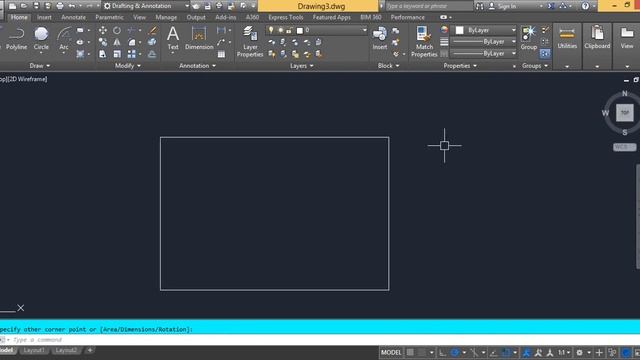Click the Plot (print) icon in toolbar
Viewport: 640px width, 360px height.
[60, 6]
